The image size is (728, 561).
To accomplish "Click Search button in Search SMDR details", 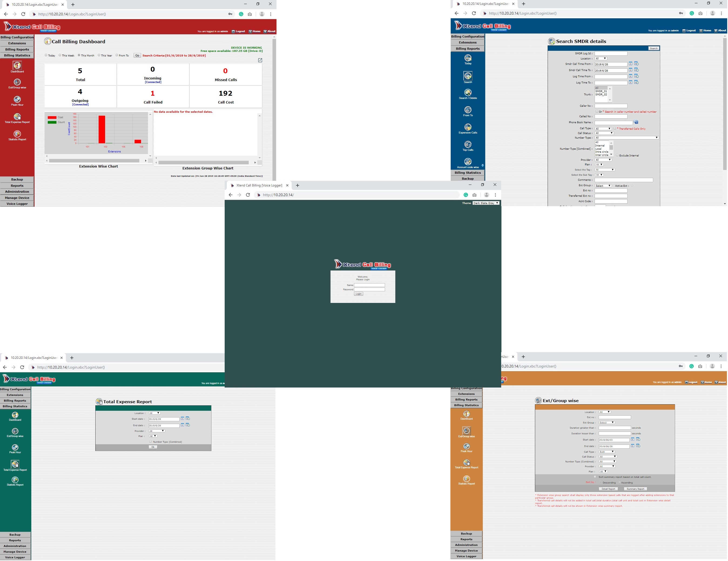I will coord(654,48).
